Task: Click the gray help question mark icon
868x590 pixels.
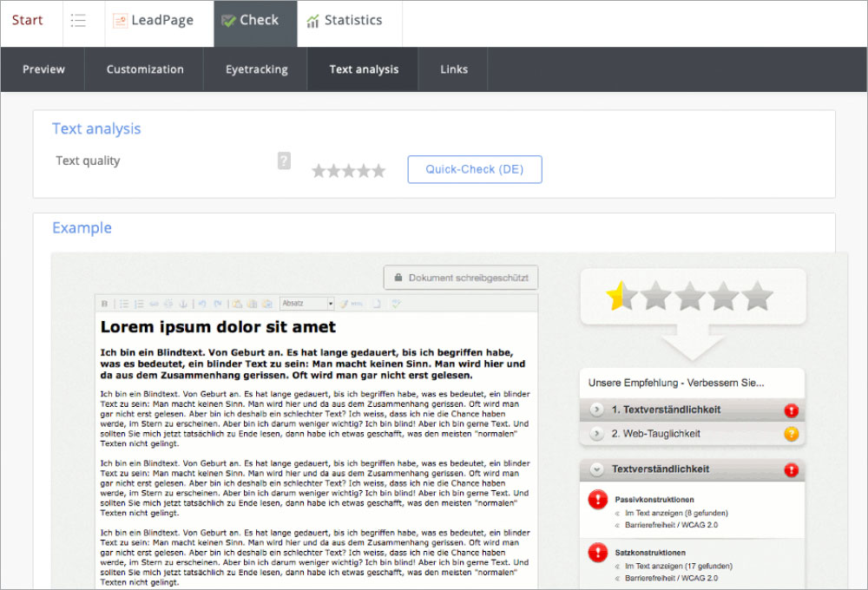Action: click(284, 161)
